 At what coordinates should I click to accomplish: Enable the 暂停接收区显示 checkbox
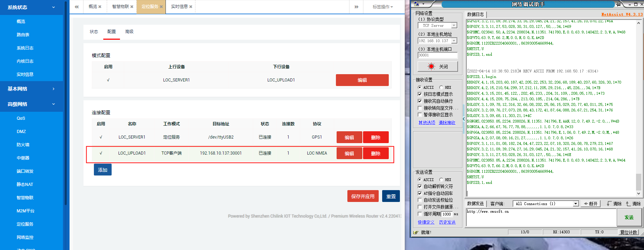click(x=420, y=115)
